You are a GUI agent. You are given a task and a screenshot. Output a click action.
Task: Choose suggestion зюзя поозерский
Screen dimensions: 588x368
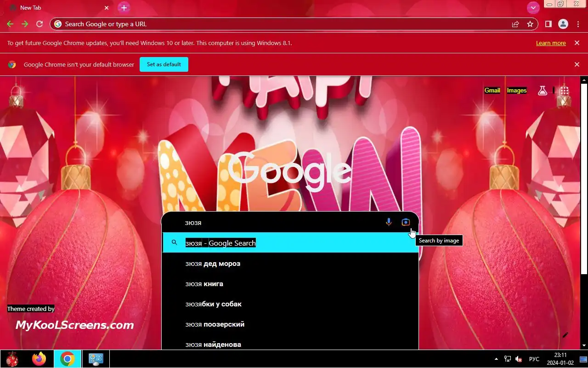290,324
